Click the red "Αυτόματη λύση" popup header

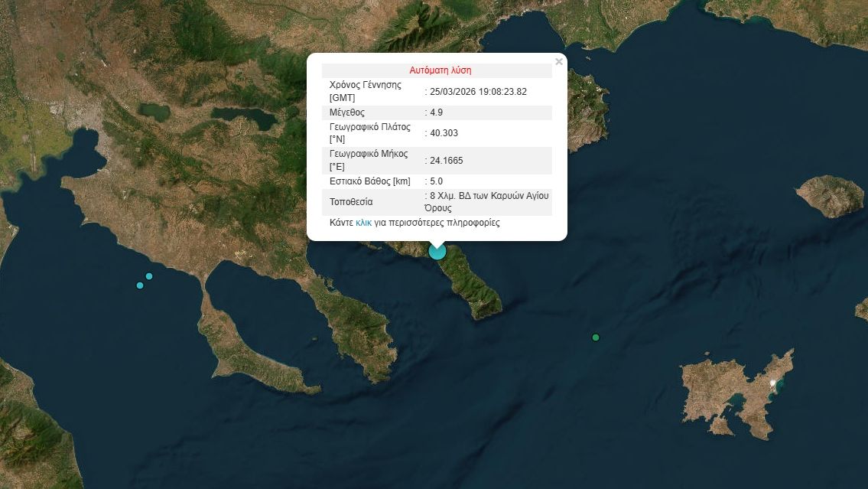(440, 70)
